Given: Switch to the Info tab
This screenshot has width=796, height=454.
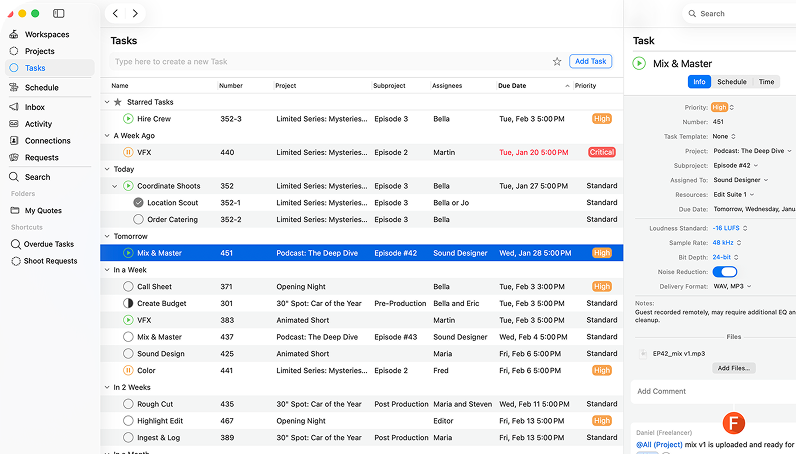Looking at the screenshot, I should (699, 82).
